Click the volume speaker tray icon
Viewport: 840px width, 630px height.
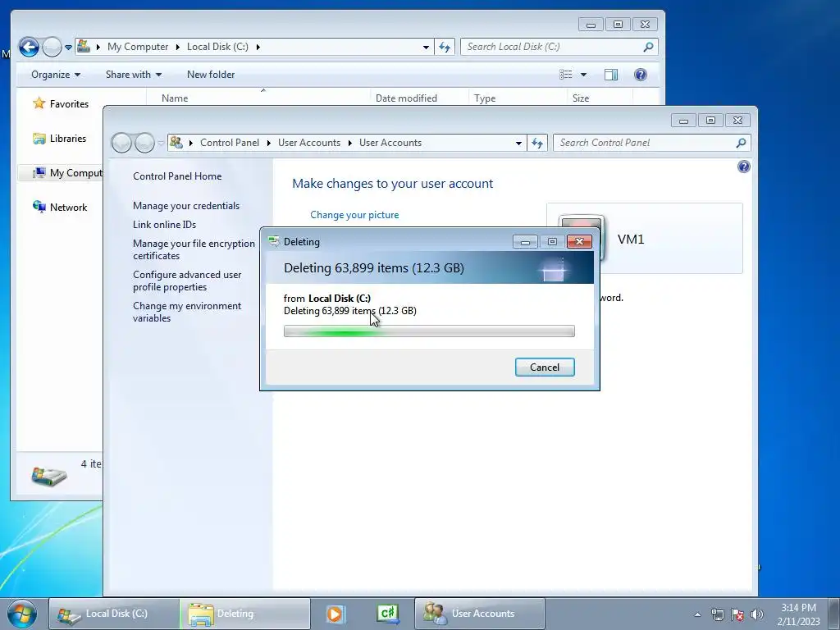point(756,614)
